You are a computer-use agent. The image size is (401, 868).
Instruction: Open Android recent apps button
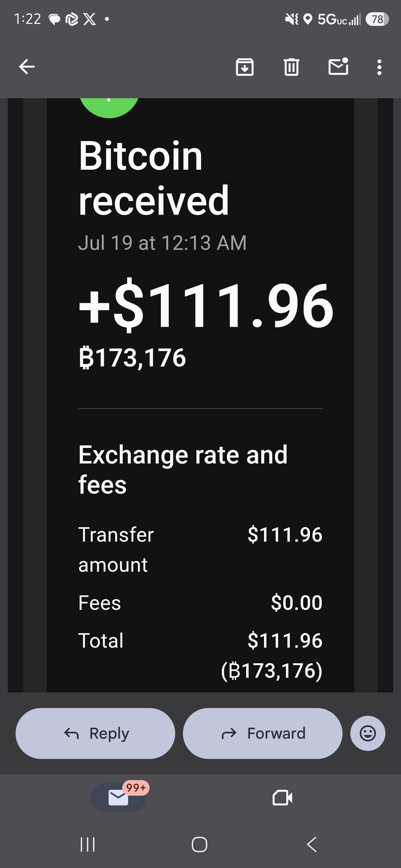[x=88, y=844]
